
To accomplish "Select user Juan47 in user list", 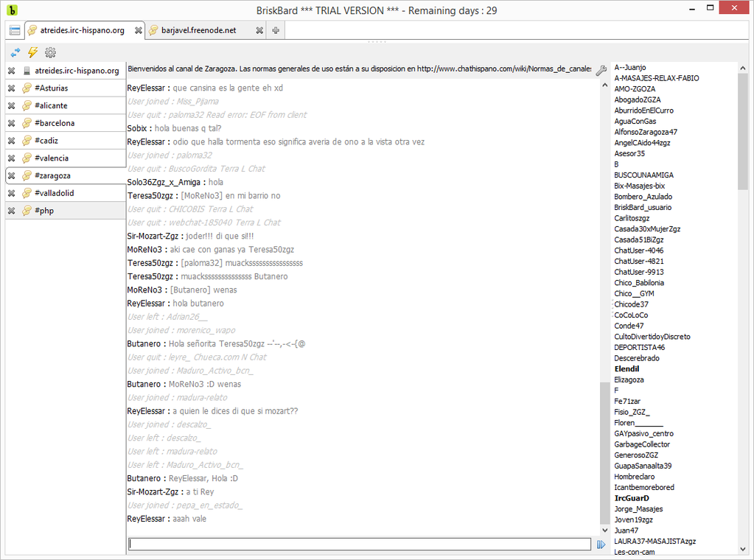I will [x=626, y=531].
